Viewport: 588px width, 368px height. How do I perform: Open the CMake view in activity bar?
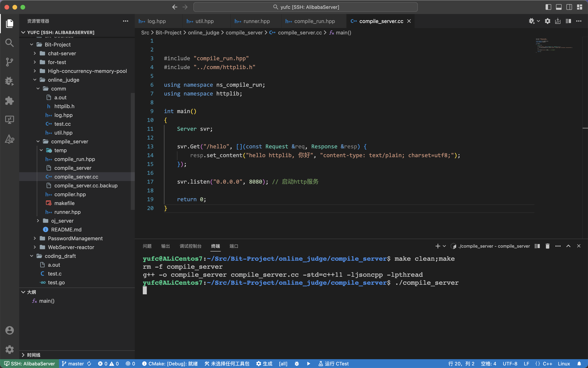click(x=9, y=139)
